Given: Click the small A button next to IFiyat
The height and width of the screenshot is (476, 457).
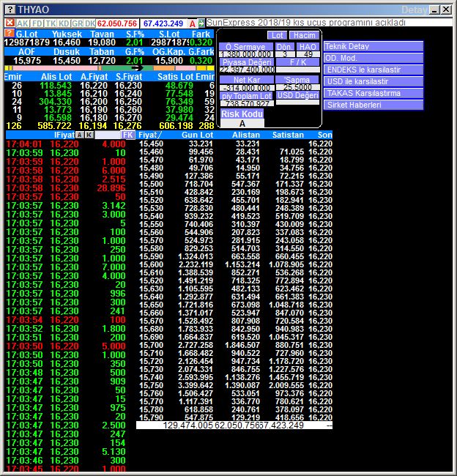Looking at the screenshot, I should tap(80, 135).
